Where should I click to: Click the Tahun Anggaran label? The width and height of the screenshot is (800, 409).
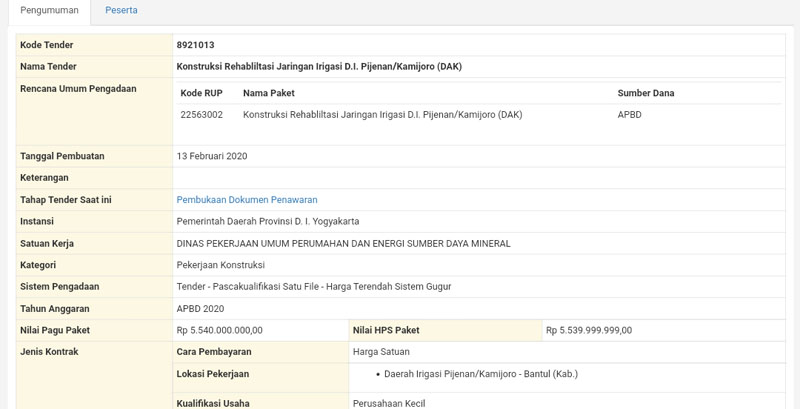pos(55,309)
